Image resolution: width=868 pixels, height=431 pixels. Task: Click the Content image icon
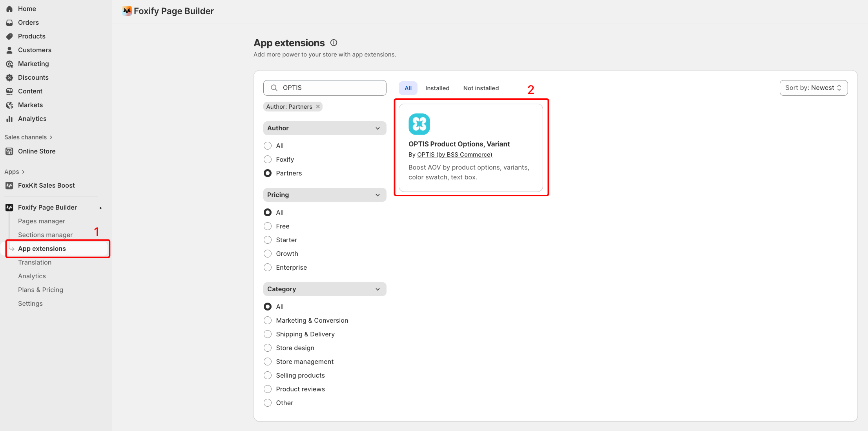(x=9, y=91)
